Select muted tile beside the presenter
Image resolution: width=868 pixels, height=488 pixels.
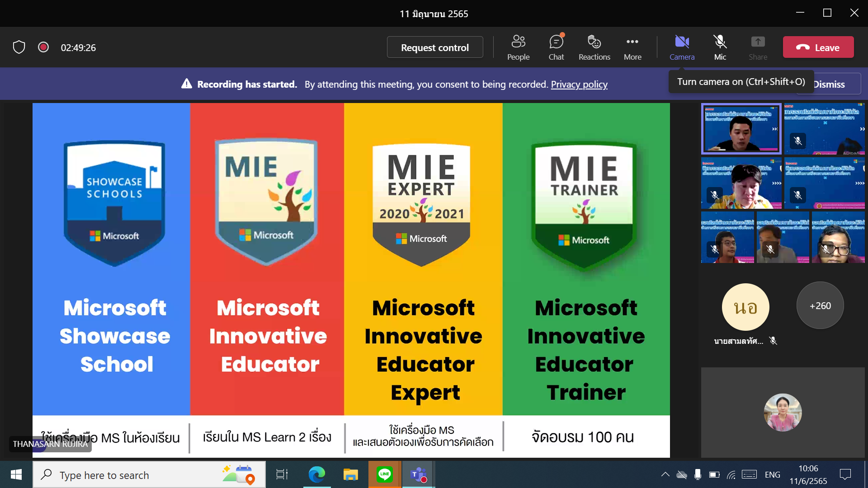pos(825,129)
